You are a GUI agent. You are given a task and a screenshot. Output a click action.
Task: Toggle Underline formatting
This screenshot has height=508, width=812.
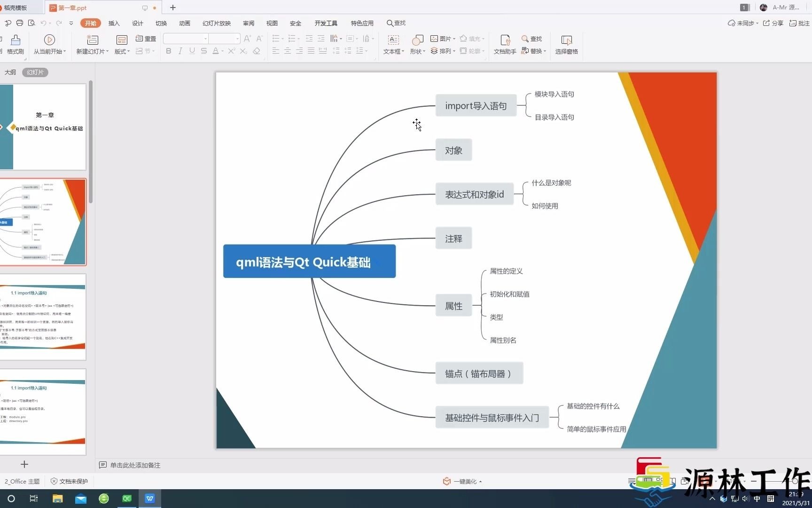tap(192, 51)
